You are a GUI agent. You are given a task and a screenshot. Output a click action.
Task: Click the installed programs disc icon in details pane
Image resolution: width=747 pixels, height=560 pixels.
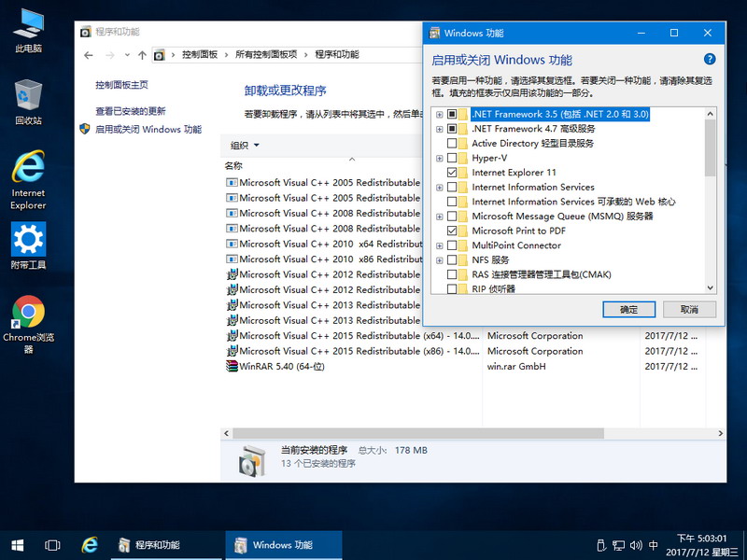click(x=252, y=460)
